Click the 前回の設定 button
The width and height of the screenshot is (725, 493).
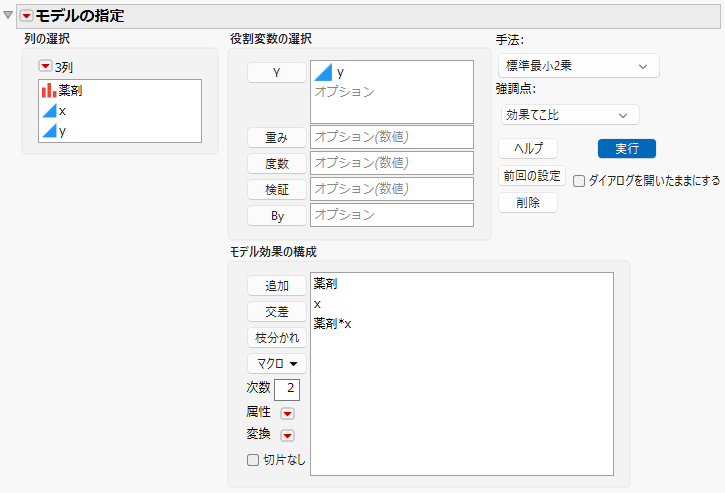pyautogui.click(x=532, y=176)
